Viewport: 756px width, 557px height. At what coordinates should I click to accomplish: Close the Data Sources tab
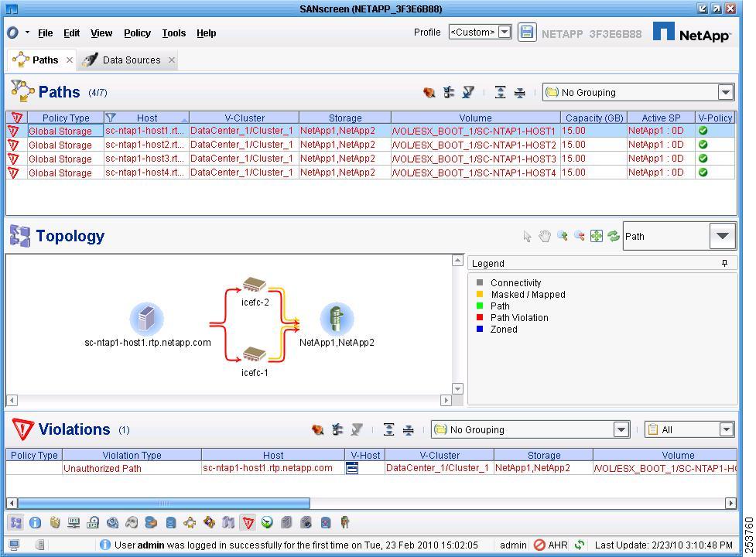[x=172, y=60]
